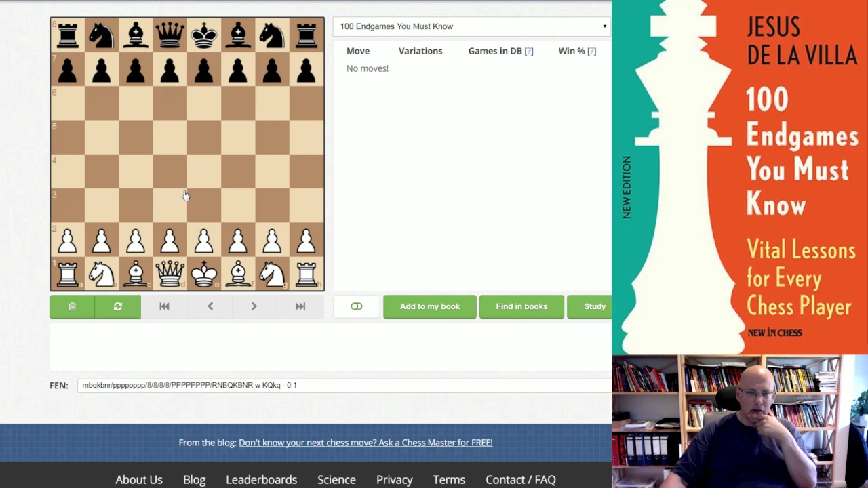Click the No moves! text
Screen dimensions: 868x488
coord(368,68)
